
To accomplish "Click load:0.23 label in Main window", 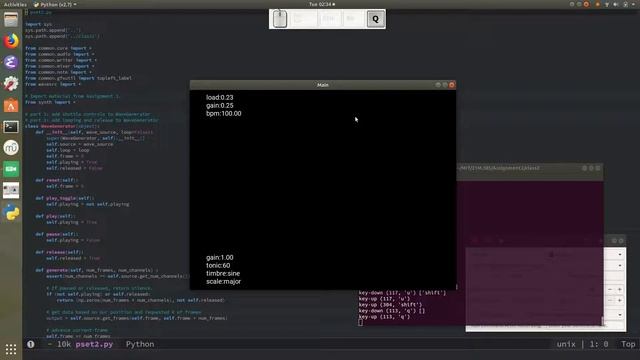I will tap(220, 97).
